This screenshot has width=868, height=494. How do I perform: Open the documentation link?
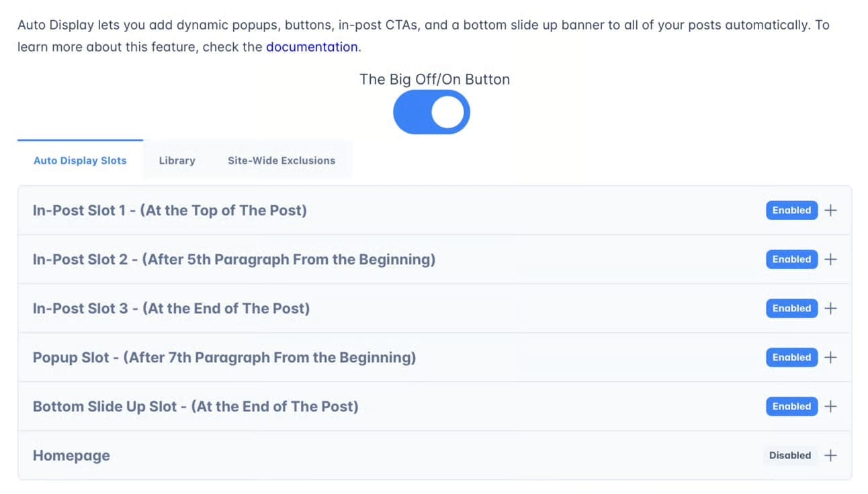(312, 47)
